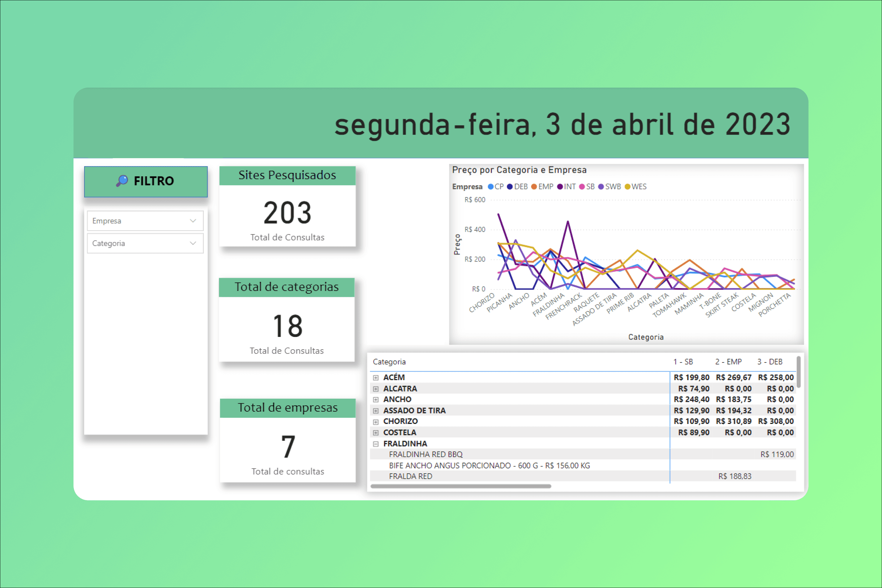Click the INT legend dot
Image resolution: width=882 pixels, height=588 pixels.
tap(560, 187)
